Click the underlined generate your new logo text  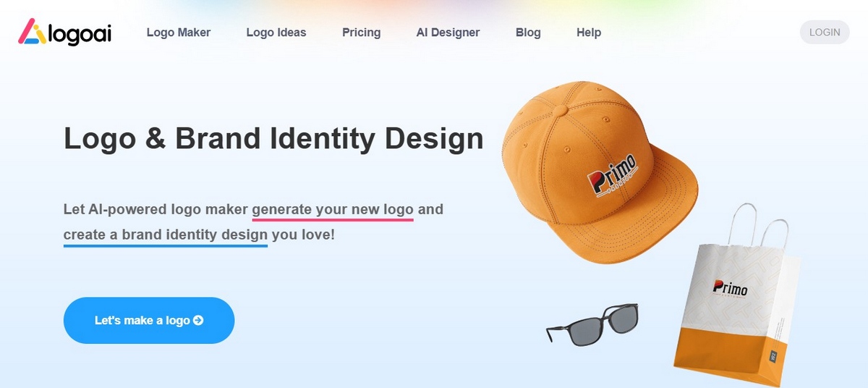pos(333,210)
